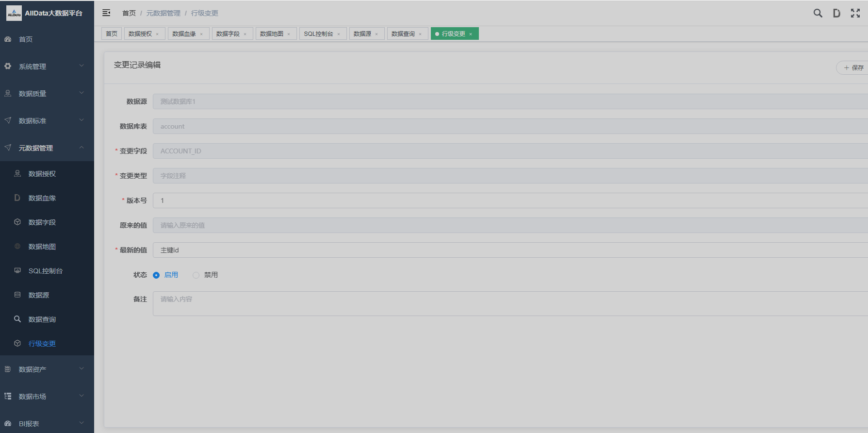
Task: Select the 禁用 status radio button
Action: click(196, 275)
